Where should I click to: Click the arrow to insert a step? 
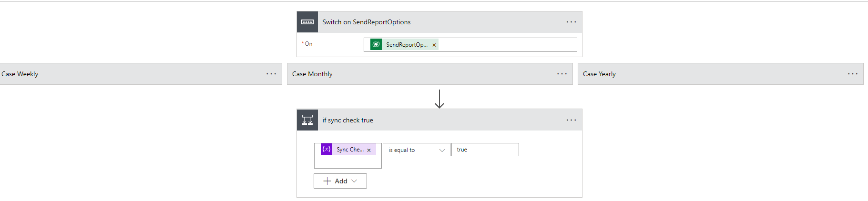[439, 99]
